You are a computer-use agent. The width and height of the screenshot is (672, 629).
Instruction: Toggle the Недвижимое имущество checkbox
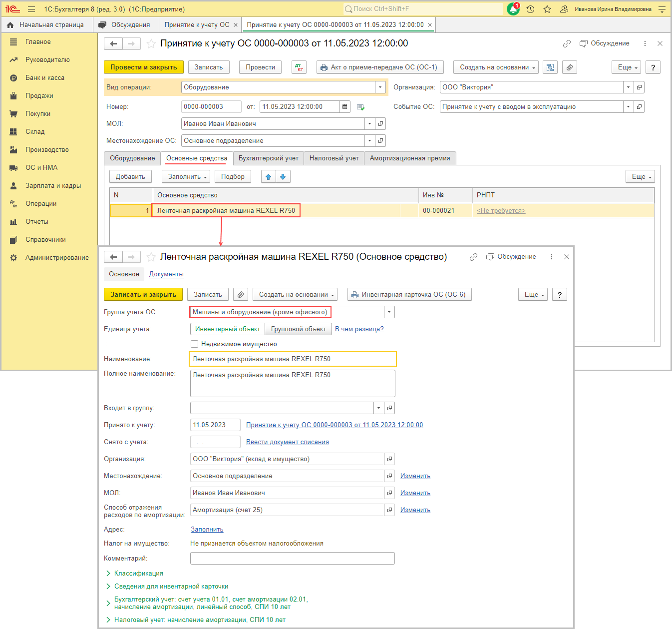pyautogui.click(x=195, y=344)
